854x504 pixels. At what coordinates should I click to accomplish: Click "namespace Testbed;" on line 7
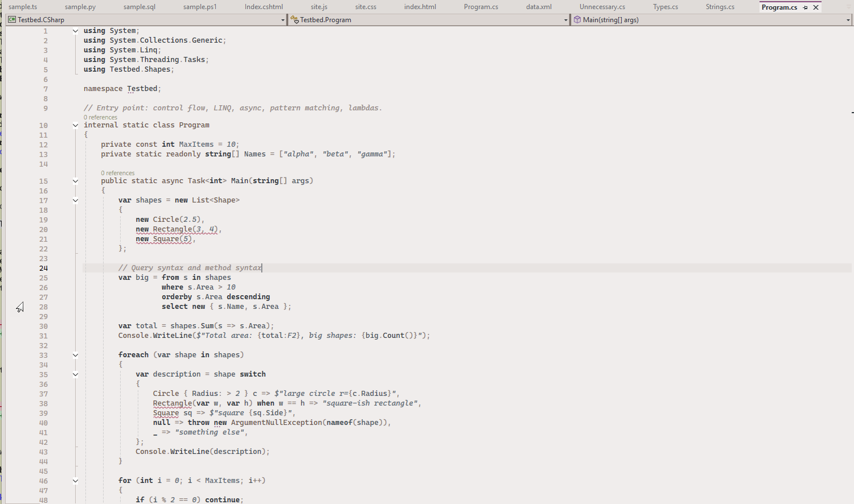coord(122,89)
